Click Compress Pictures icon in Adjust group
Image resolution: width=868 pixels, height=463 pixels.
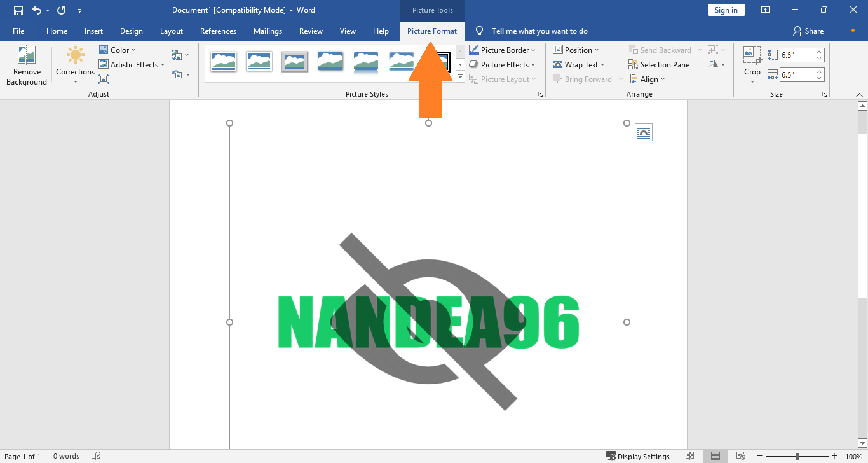[104, 79]
